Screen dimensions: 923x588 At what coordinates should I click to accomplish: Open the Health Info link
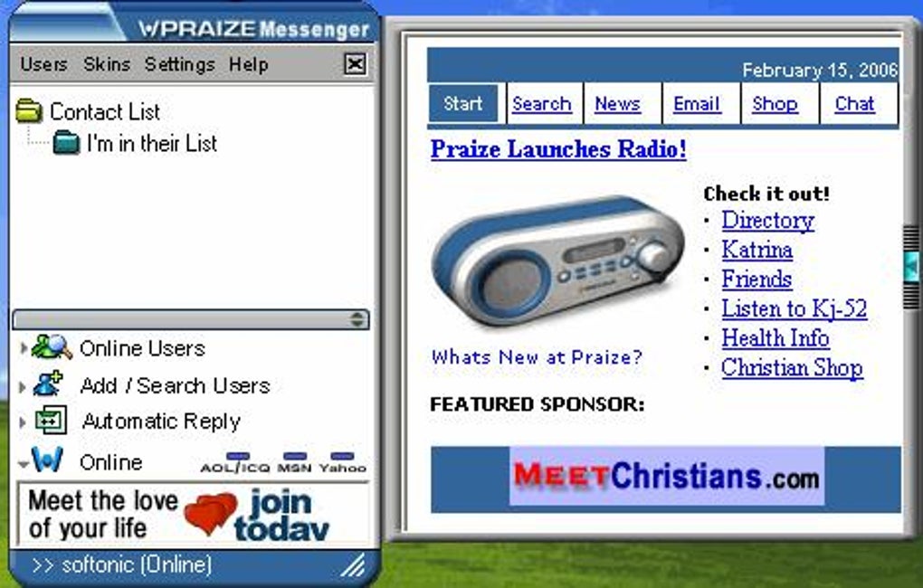pyautogui.click(x=776, y=337)
